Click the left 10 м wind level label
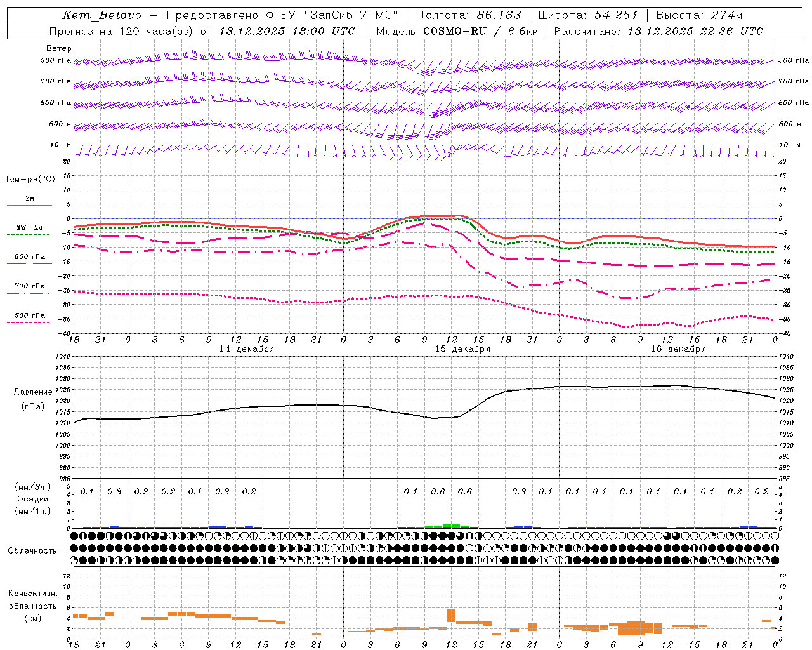The height and width of the screenshot is (650, 812). point(61,145)
